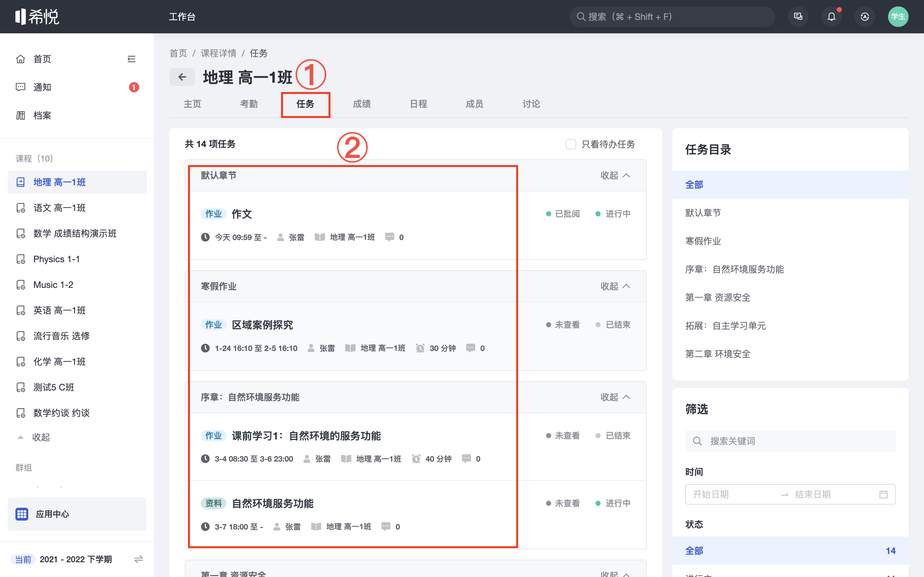Open 语文 高一1班 course in sidebar
This screenshot has width=924, height=577.
60,208
